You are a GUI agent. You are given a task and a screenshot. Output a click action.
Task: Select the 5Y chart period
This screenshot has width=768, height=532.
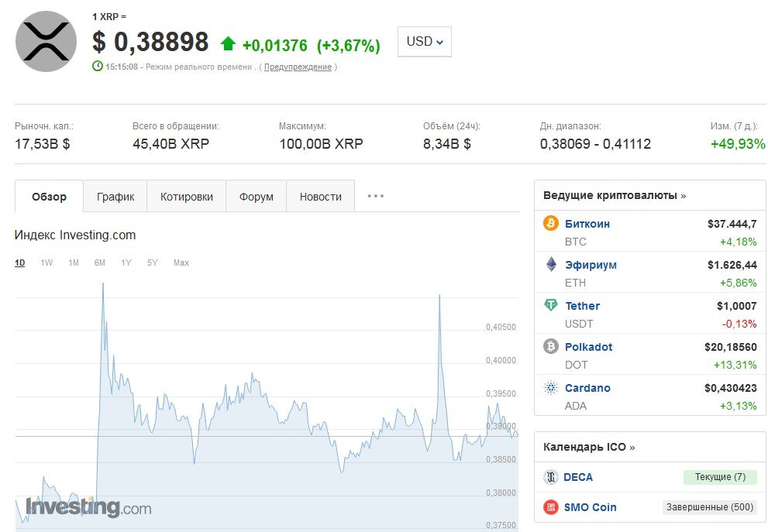pyautogui.click(x=153, y=263)
